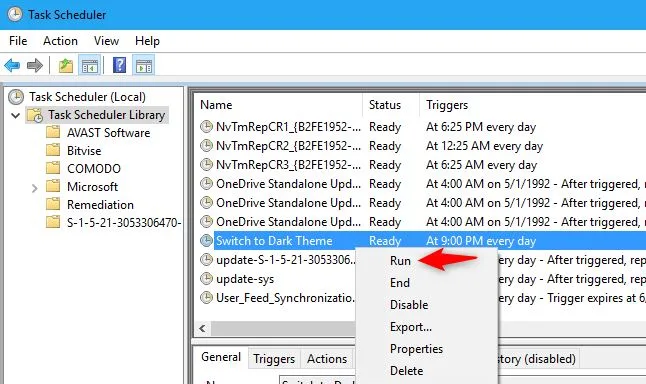Click the clock icon beside update-S-1-5-21 task
This screenshot has width=646, height=384.
[x=206, y=260]
